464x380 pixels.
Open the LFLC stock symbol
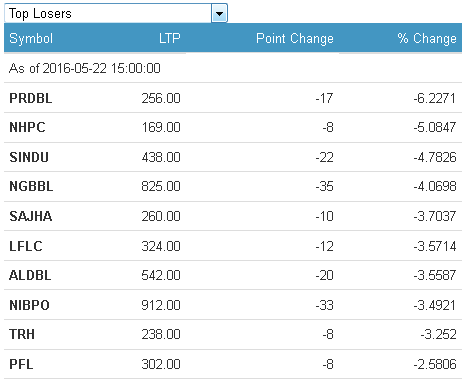click(x=26, y=246)
